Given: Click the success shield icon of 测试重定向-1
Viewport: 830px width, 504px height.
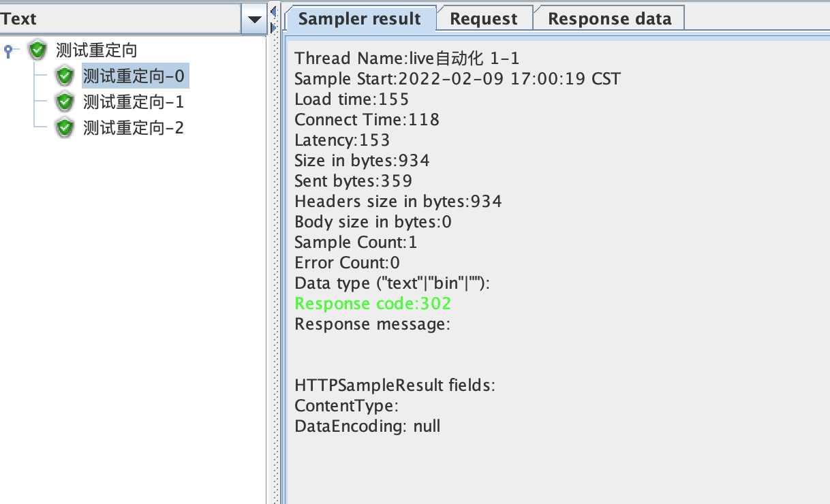Looking at the screenshot, I should [63, 101].
